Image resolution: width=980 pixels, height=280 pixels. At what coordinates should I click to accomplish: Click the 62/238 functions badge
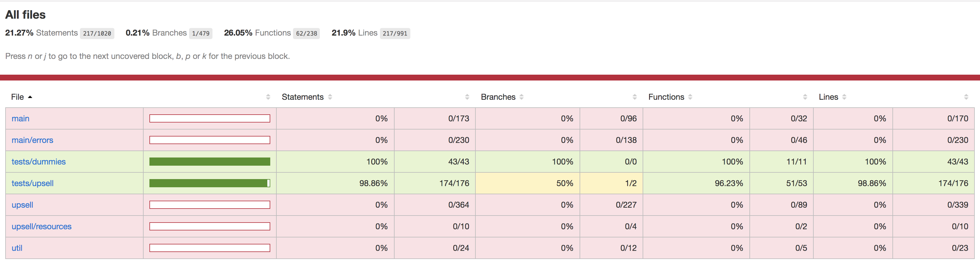tap(306, 34)
